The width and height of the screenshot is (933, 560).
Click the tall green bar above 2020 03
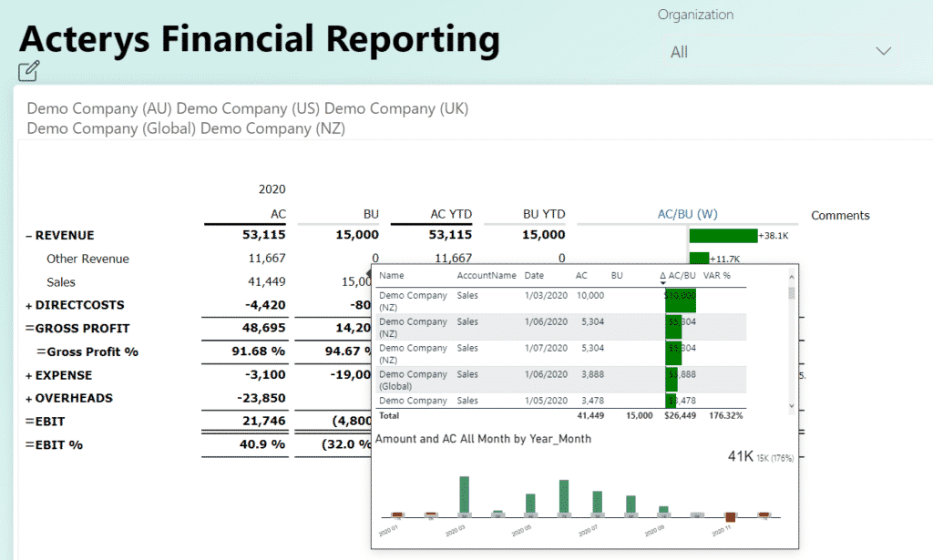point(464,494)
